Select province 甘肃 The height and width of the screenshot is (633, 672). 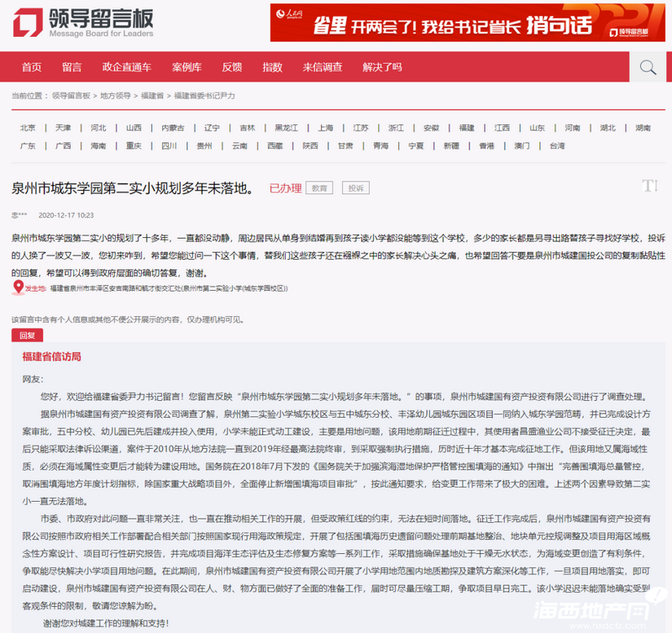tap(345, 145)
